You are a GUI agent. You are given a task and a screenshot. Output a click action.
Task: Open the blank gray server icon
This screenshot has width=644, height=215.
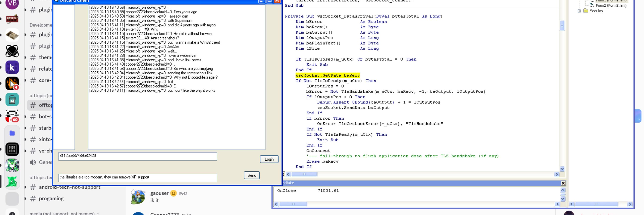12,199
